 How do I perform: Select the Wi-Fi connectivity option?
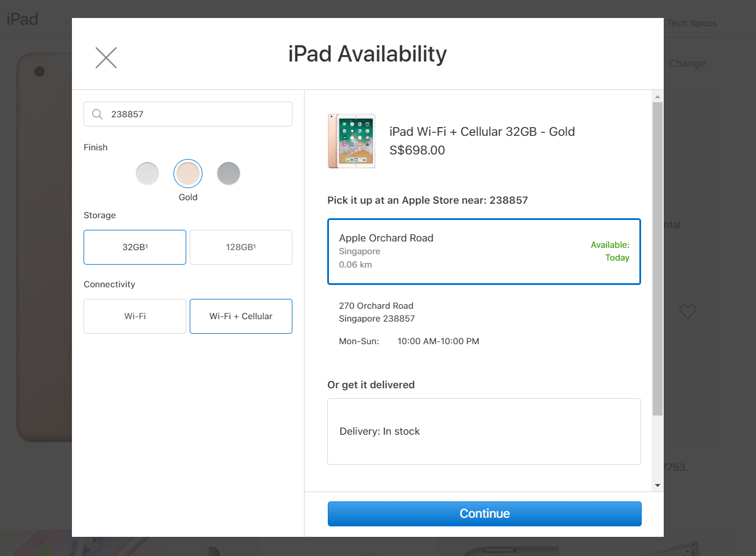tap(134, 316)
